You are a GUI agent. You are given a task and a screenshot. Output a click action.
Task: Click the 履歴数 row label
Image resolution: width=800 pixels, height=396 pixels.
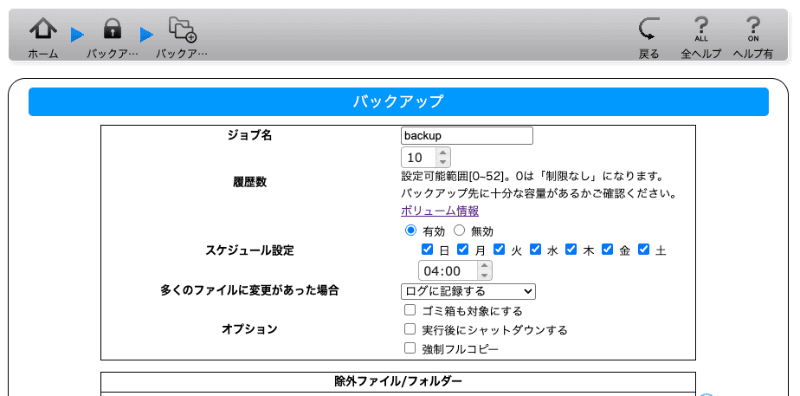pos(250,182)
